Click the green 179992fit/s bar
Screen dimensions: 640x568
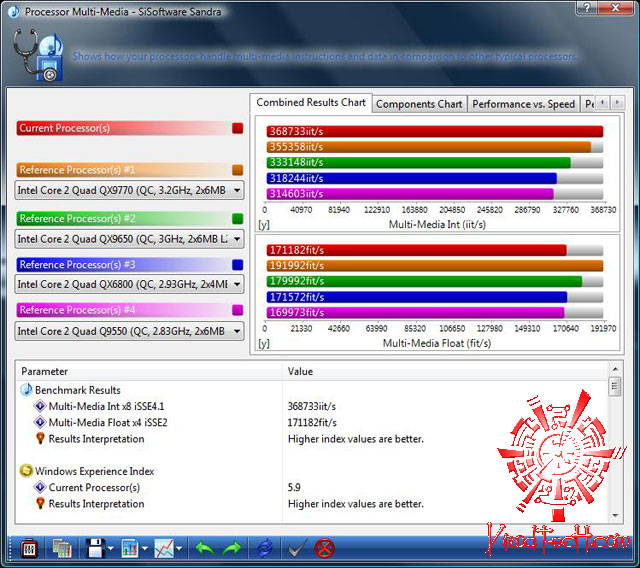coord(424,281)
